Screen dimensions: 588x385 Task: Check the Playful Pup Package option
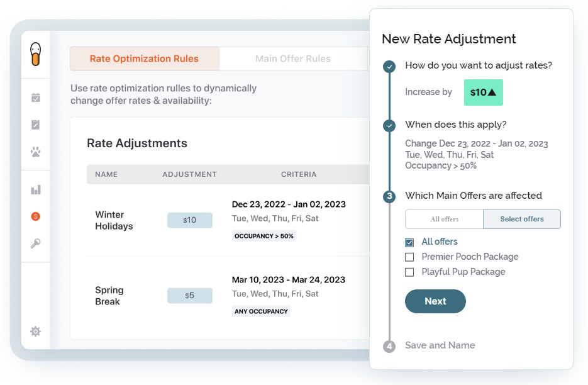click(409, 272)
